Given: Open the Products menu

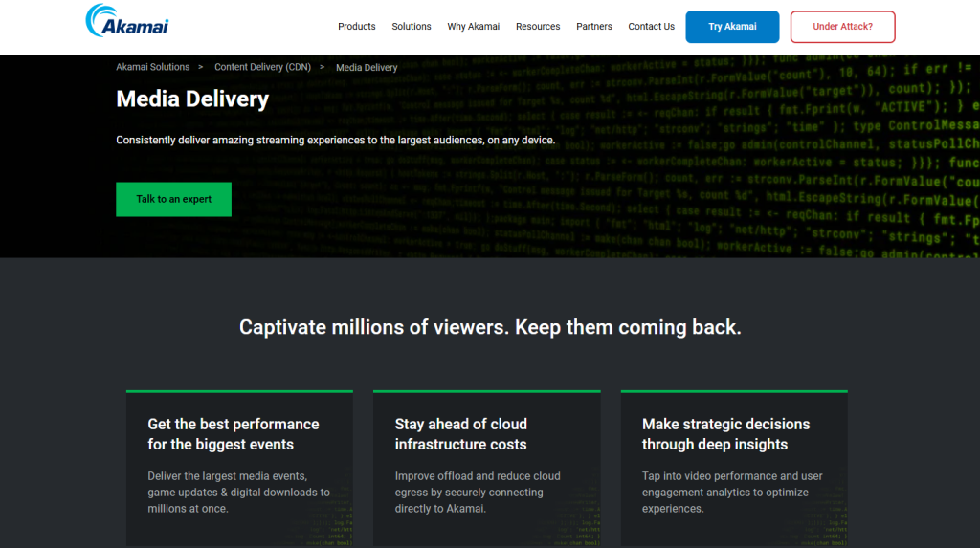Looking at the screenshot, I should (356, 26).
